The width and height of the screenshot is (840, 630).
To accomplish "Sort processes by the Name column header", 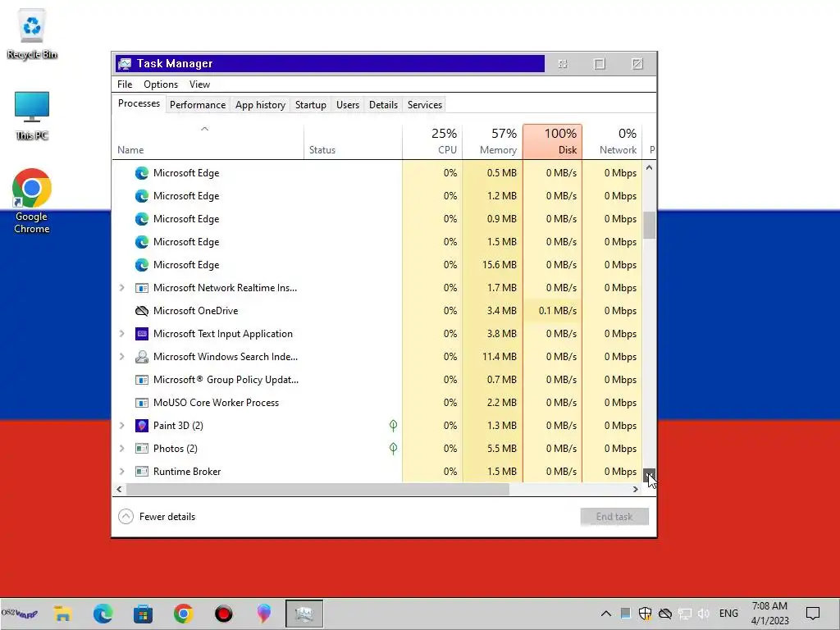I will tap(208, 141).
